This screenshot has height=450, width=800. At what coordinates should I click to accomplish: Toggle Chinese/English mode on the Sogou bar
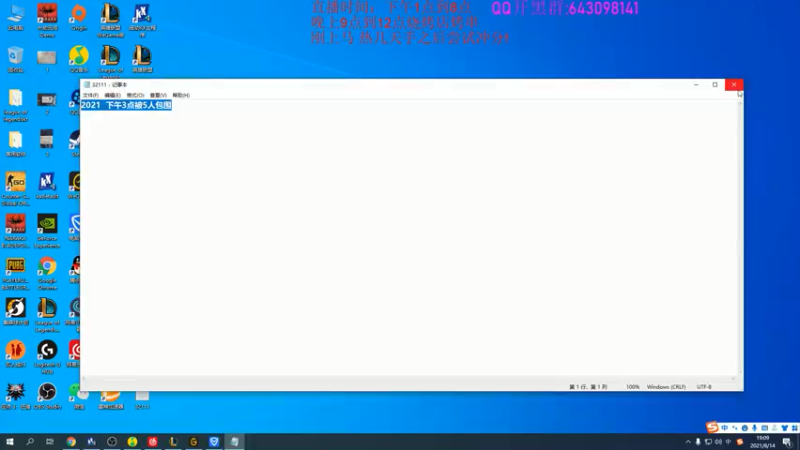click(724, 428)
